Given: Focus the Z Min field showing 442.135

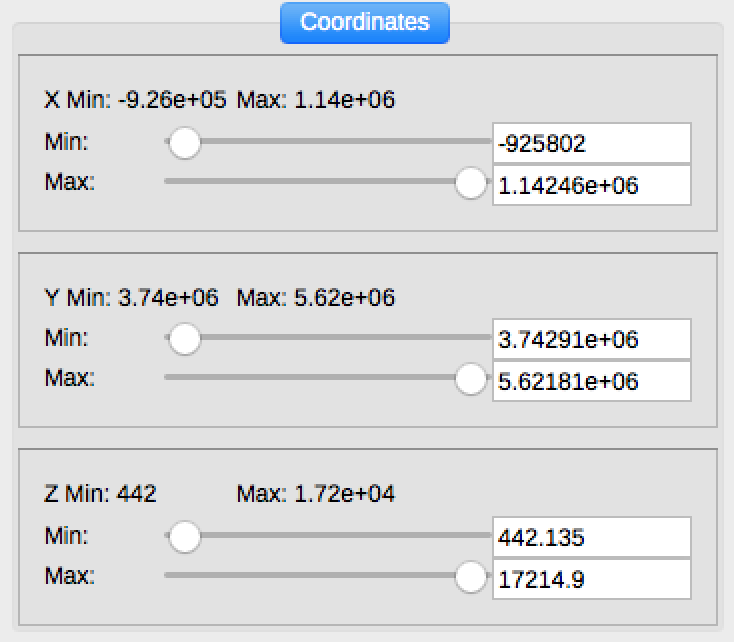Looking at the screenshot, I should [591, 538].
